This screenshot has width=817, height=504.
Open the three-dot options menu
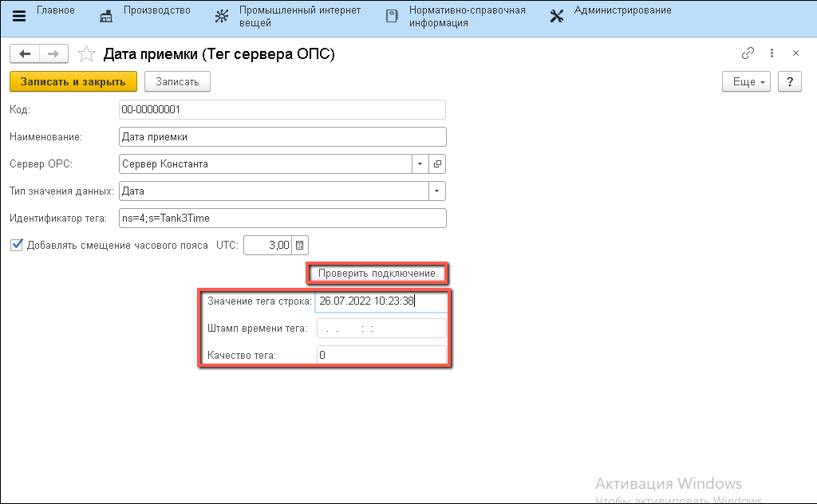coord(772,53)
